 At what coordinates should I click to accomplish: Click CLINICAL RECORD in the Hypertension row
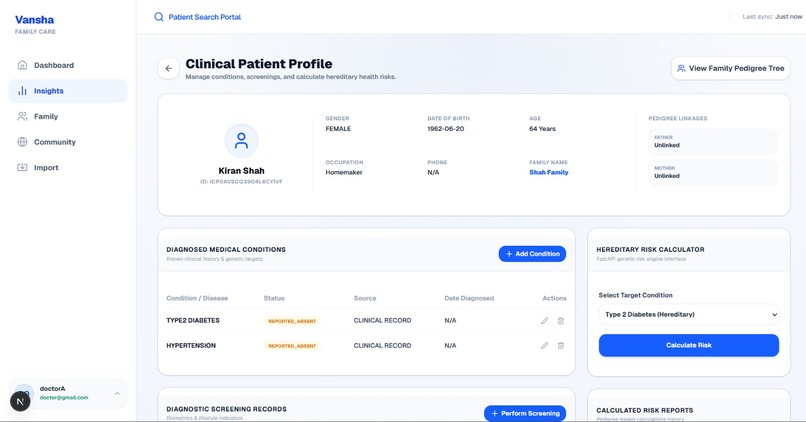pyautogui.click(x=382, y=345)
